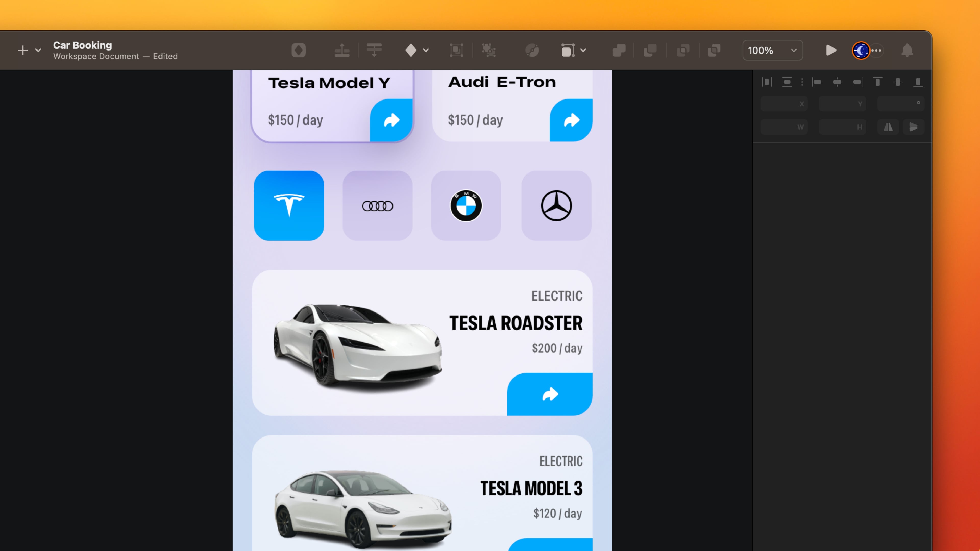Image resolution: width=980 pixels, height=551 pixels.
Task: Click the Group layers toolbar icon
Action: 456,50
